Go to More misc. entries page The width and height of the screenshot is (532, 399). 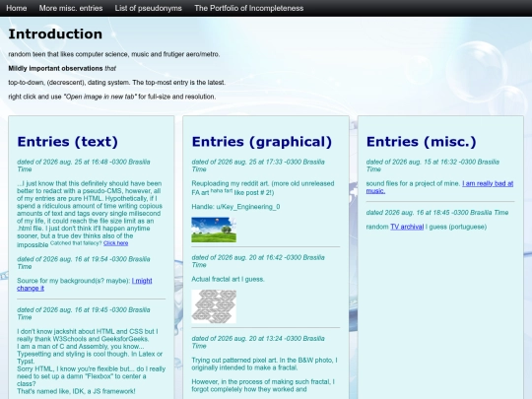tap(71, 8)
